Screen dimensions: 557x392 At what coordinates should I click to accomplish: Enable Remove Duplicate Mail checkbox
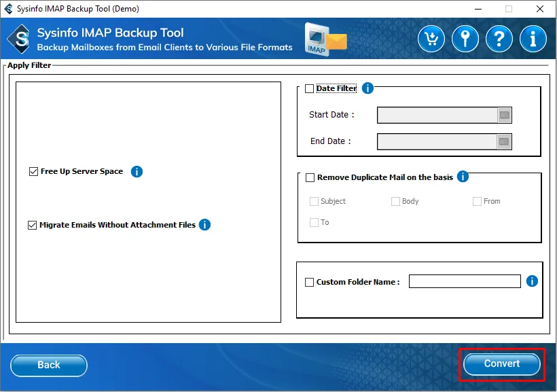[310, 178]
